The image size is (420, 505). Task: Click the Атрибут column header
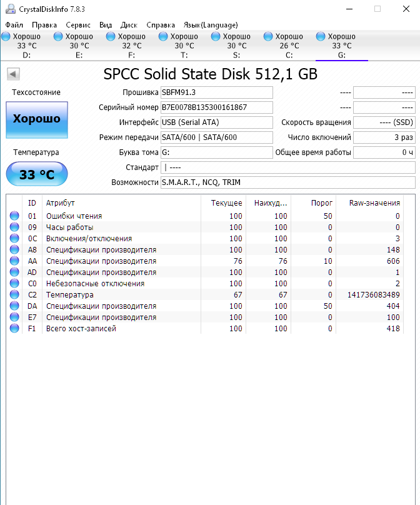pyautogui.click(x=121, y=203)
